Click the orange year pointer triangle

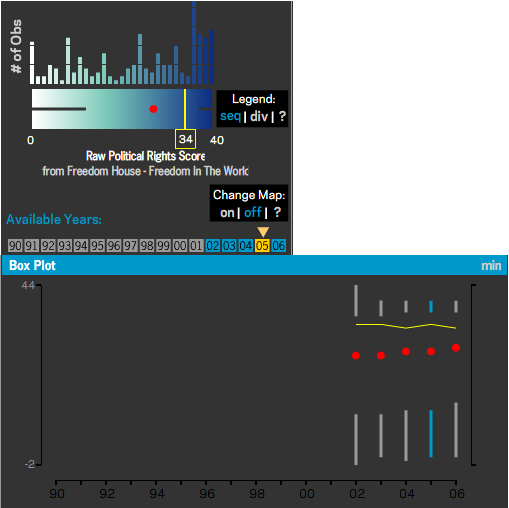(x=263, y=231)
